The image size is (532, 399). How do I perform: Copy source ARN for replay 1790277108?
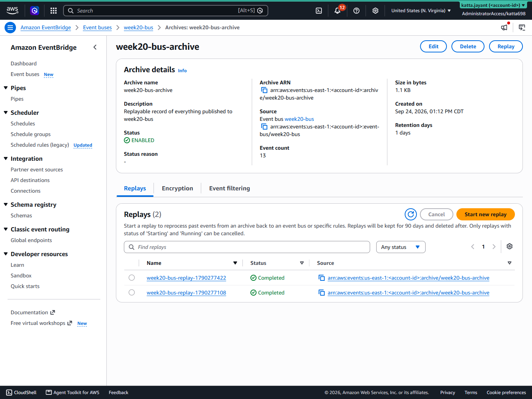tap(321, 293)
